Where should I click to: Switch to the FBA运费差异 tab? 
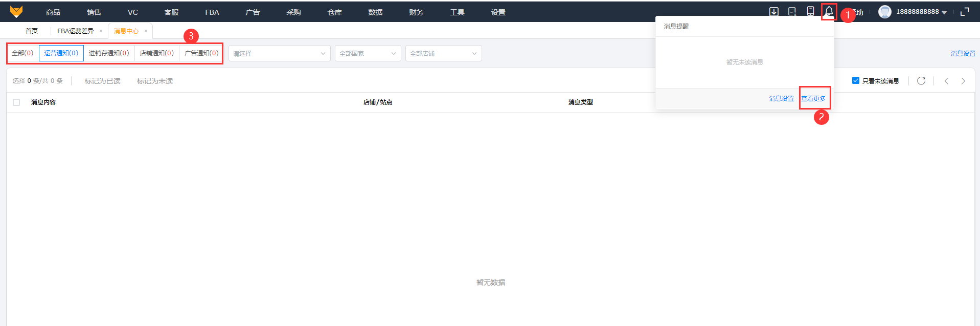pyautogui.click(x=76, y=31)
